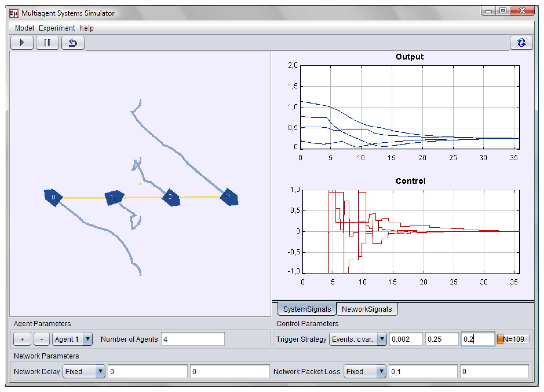Click agent node 2 shape
Viewport: 544px width, 392px height.
pos(171,197)
